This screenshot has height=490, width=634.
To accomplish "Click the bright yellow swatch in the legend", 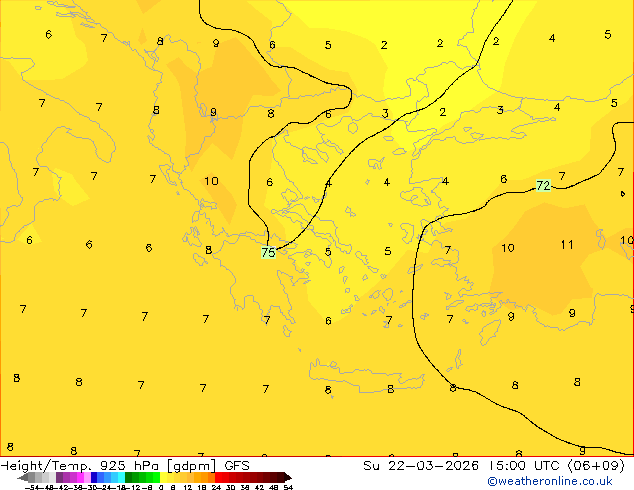I will click(164, 477).
